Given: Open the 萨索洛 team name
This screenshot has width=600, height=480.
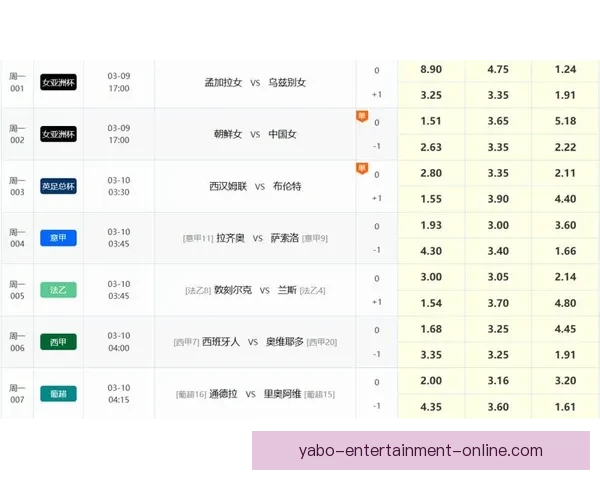Looking at the screenshot, I should [x=285, y=238].
